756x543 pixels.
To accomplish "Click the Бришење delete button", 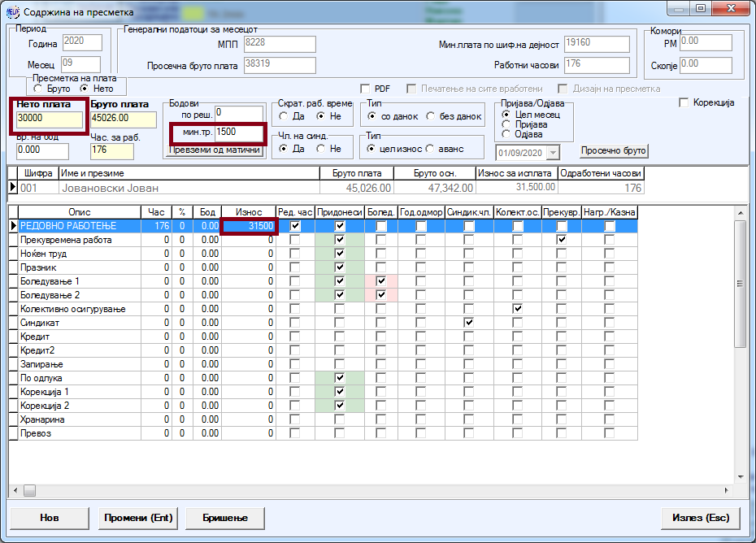I will 225,518.
